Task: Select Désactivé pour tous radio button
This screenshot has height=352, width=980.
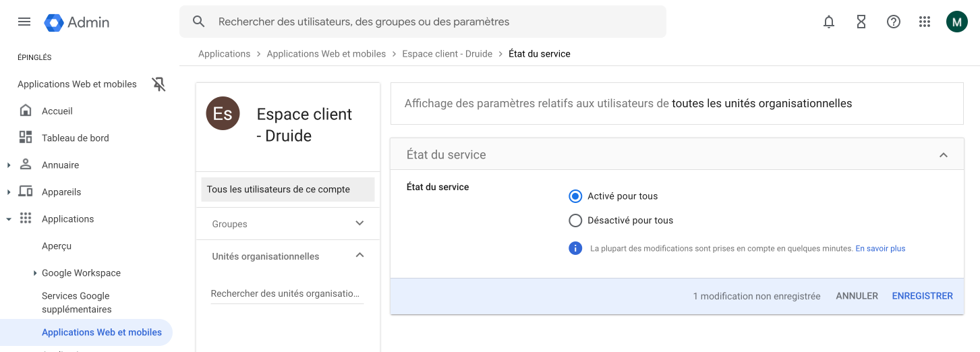Action: [575, 221]
